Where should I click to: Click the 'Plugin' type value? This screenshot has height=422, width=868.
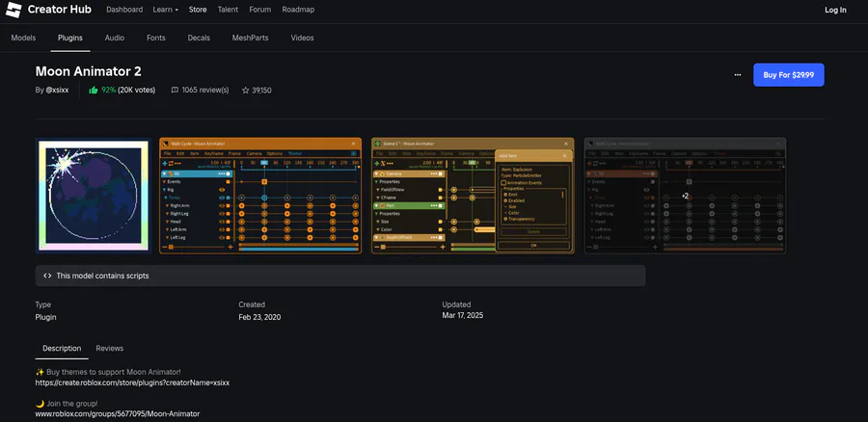[x=46, y=318]
